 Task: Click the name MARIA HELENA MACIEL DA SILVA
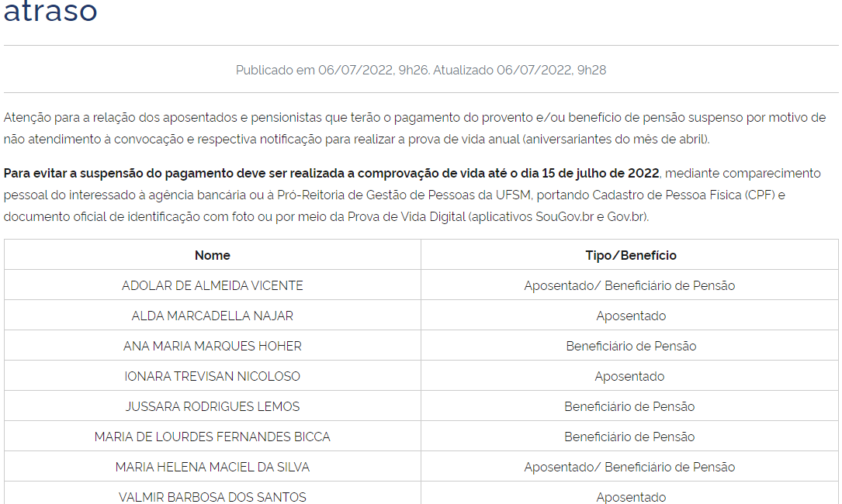coord(212,467)
